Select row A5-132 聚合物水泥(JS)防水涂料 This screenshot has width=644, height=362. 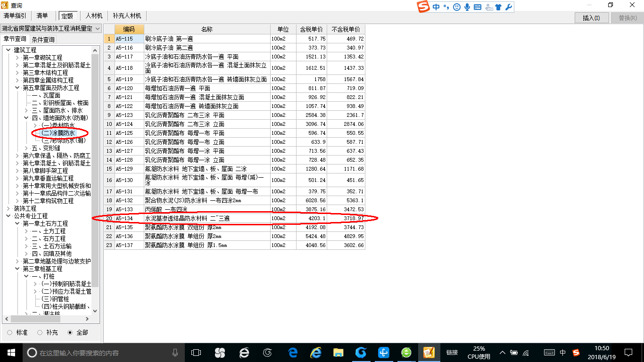pyautogui.click(x=235, y=200)
